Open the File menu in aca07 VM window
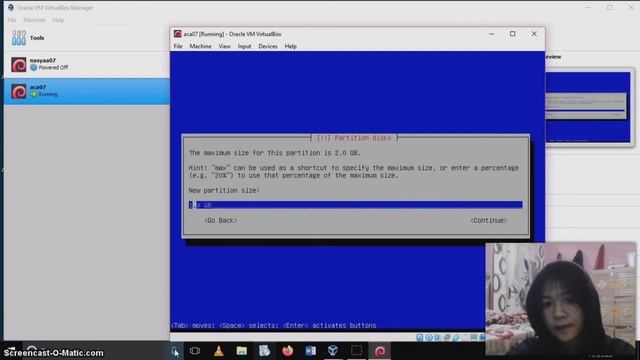This screenshot has width=640, height=360. tap(178, 47)
